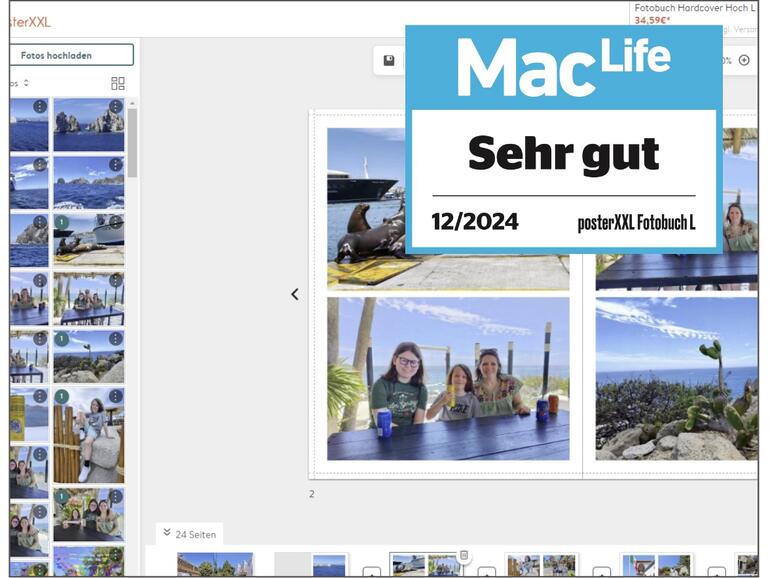
Task: Open the spread with flag photo in strip
Action: (x=657, y=564)
